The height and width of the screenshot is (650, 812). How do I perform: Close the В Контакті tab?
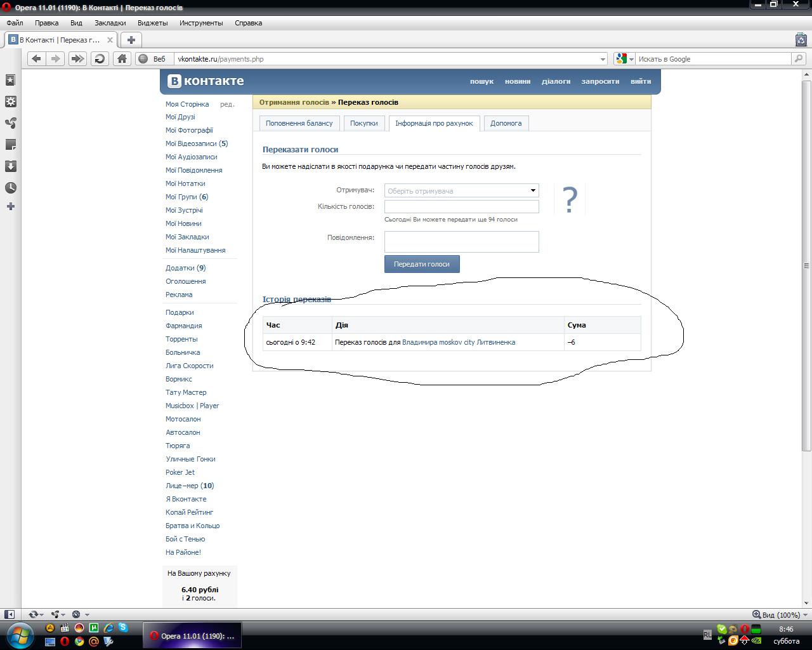coord(110,40)
